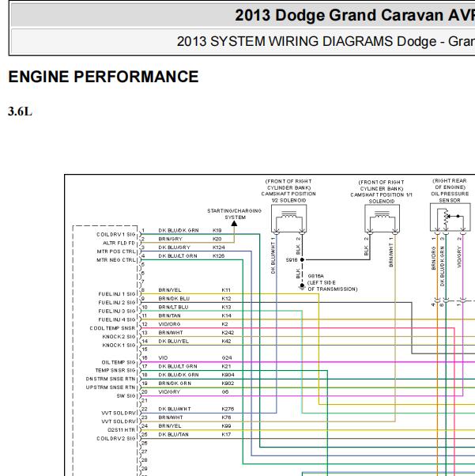Click the G916A ground label
Viewport: 475px width, 476px height.
pyautogui.click(x=315, y=276)
